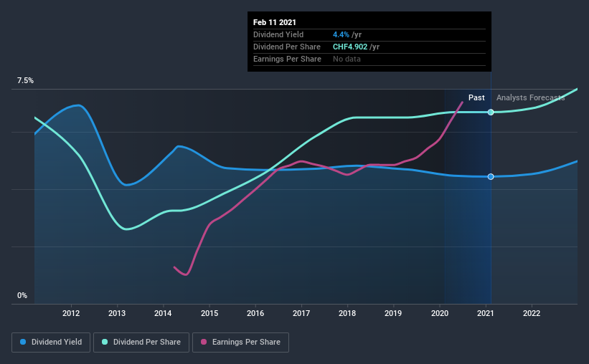Click the 0% y-axis label
Image resolution: width=589 pixels, height=364 pixels.
coord(22,296)
